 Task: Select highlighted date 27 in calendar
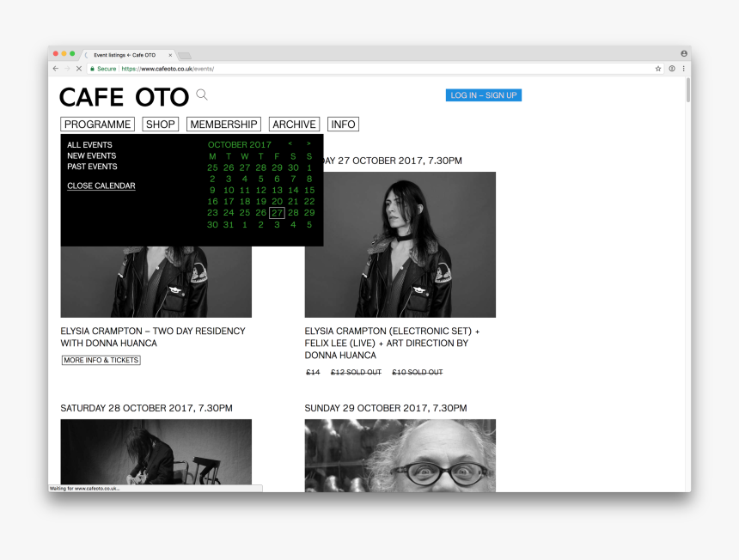pyautogui.click(x=277, y=213)
